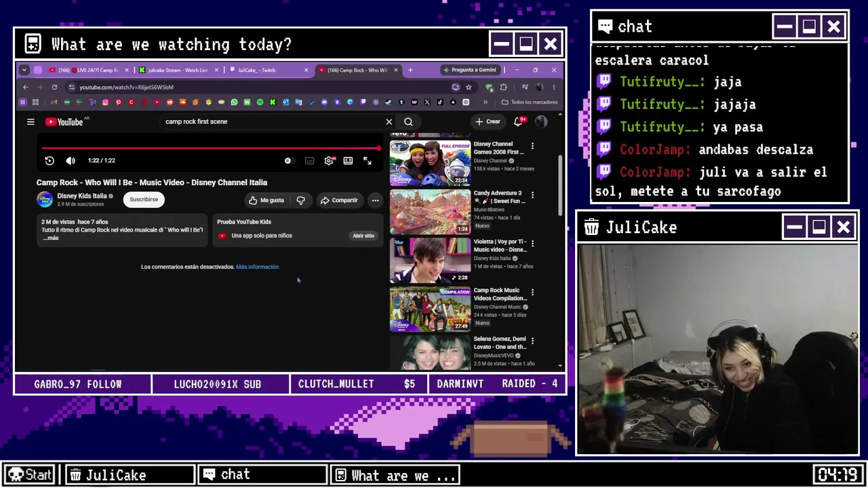Open the Pinterest bookmark
The width and height of the screenshot is (868, 488).
click(x=118, y=102)
